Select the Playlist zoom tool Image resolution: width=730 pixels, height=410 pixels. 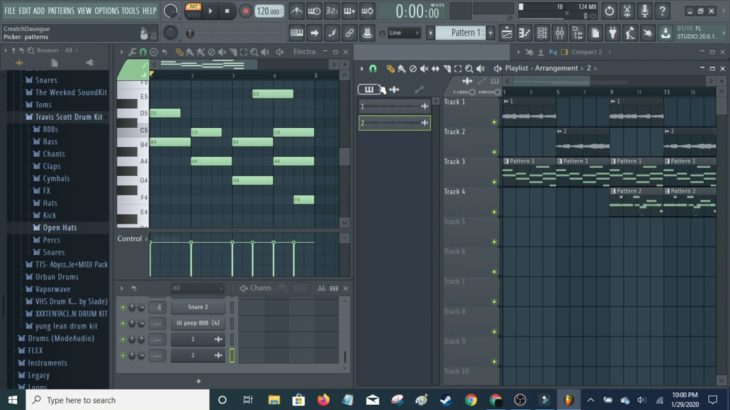click(x=469, y=69)
